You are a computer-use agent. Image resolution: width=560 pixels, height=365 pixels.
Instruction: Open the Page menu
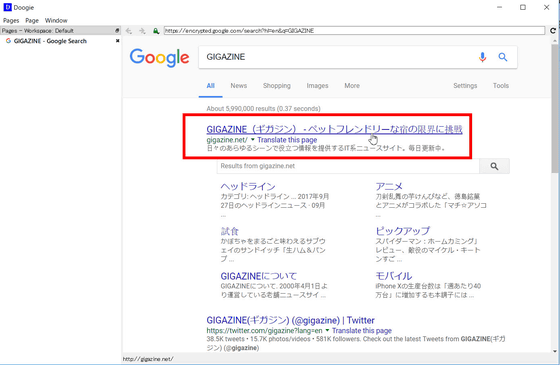[x=32, y=20]
